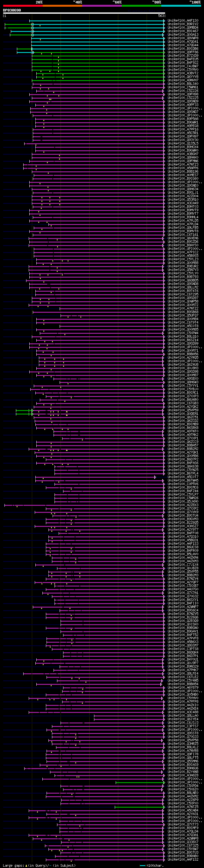Select the UniRef100_B8AYS0 entry
204x868 pixels.
coord(183,245)
